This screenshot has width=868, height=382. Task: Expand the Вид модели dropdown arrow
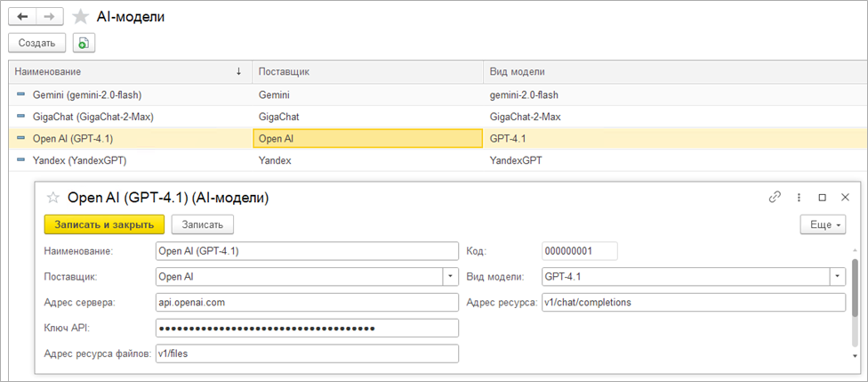[838, 276]
